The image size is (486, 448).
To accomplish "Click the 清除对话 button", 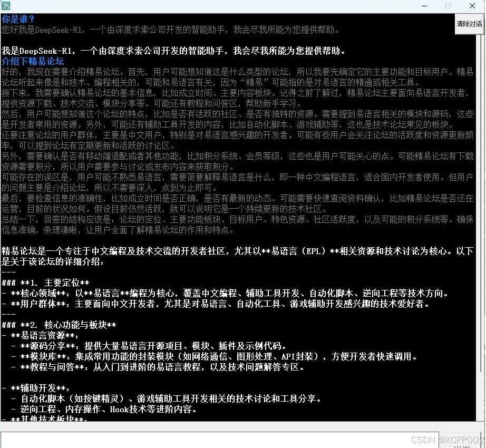I will click(469, 24).
